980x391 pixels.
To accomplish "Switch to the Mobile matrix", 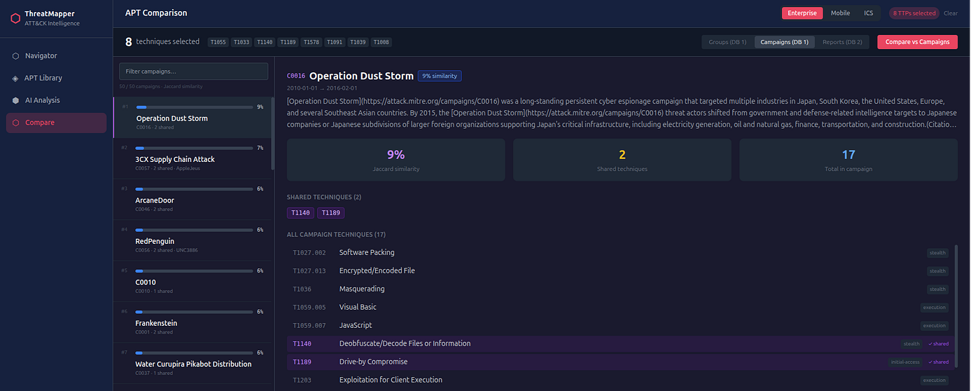I will 840,13.
